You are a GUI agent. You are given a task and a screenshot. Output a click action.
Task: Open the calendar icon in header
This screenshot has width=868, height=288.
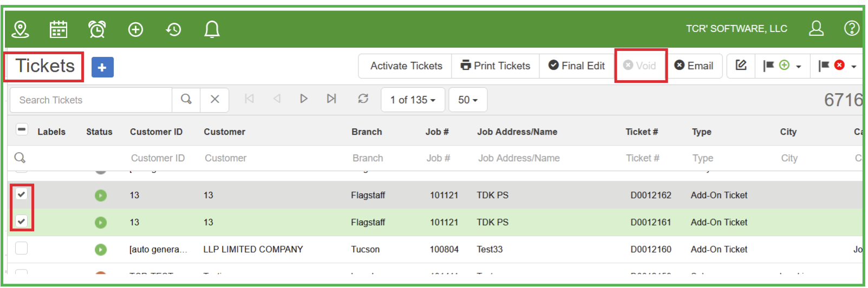click(x=58, y=29)
